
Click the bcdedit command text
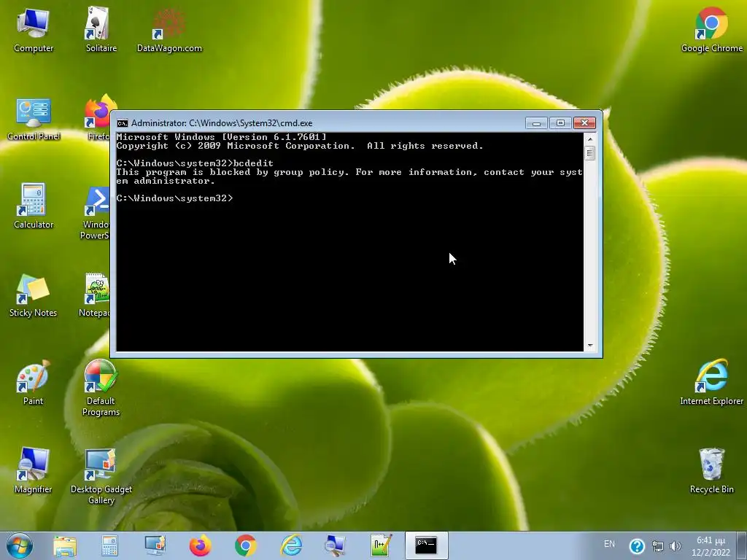253,163
